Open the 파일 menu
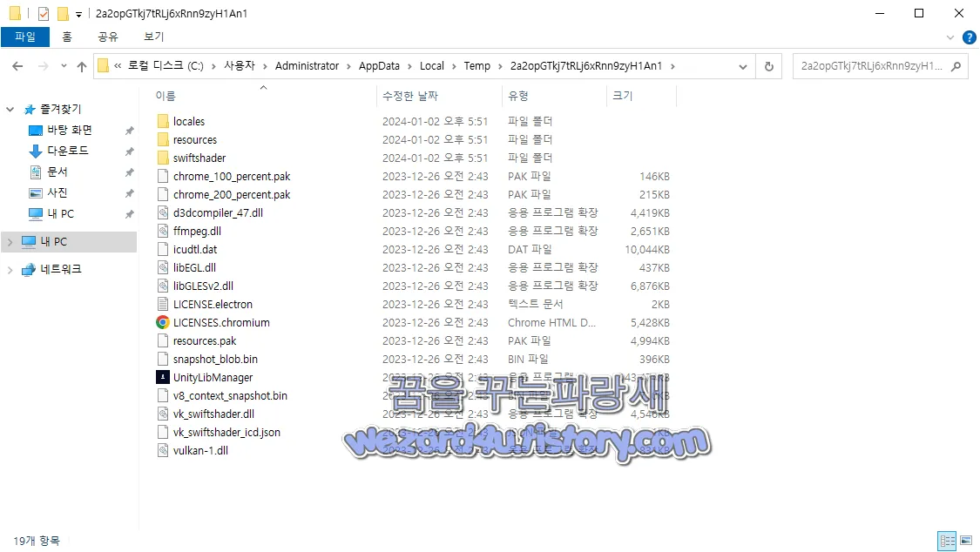The height and width of the screenshot is (552, 980). pyautogui.click(x=25, y=37)
